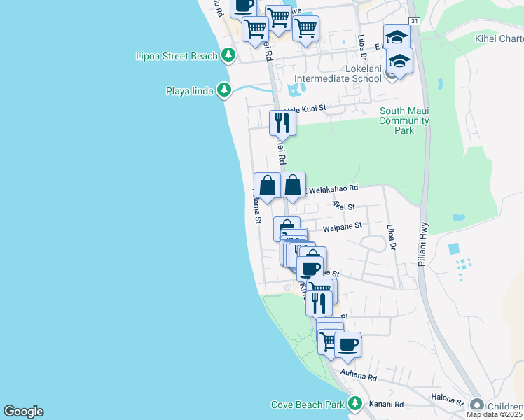Image resolution: width=524 pixels, height=420 pixels.
Task: Click the Waipahe St label
Action: pyautogui.click(x=342, y=227)
